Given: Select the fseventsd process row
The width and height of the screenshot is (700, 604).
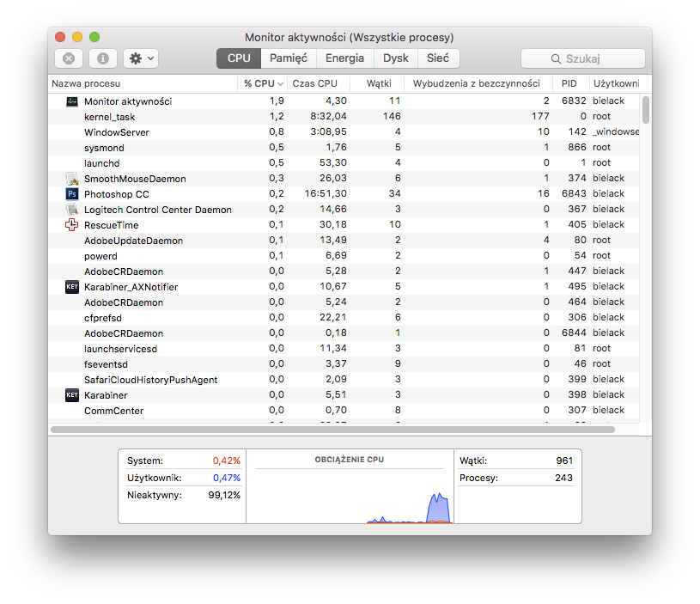Looking at the screenshot, I should coord(344,364).
